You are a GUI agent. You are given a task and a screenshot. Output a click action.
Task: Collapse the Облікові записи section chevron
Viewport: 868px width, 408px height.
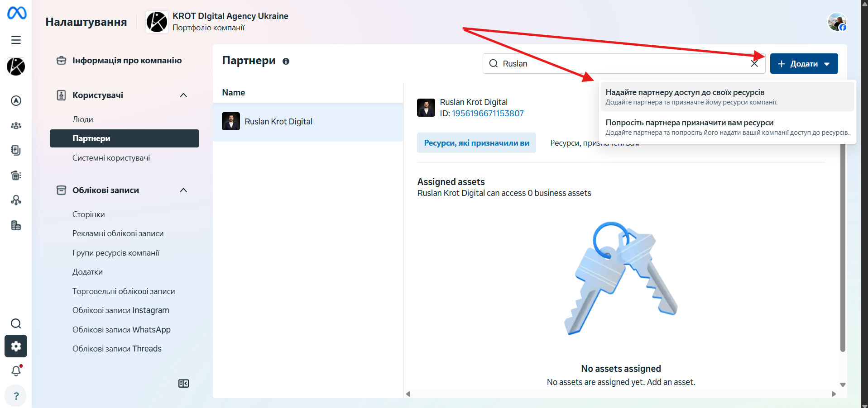[x=183, y=190]
